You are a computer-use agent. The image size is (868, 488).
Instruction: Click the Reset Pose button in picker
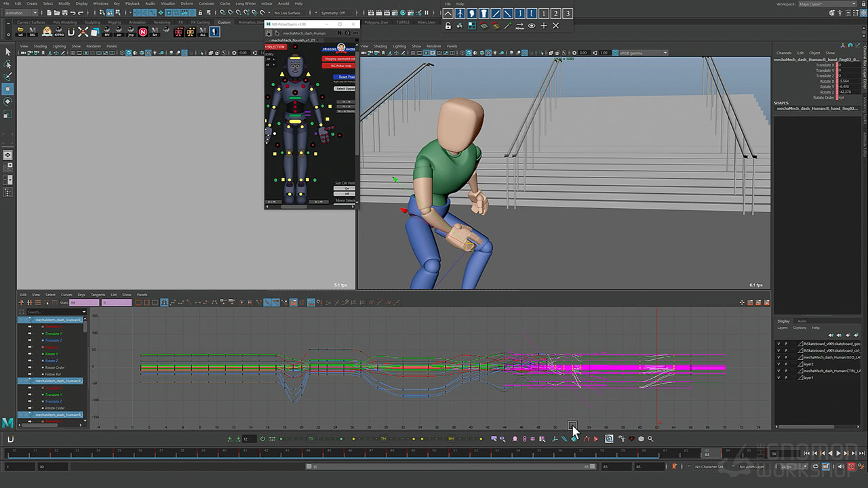[x=344, y=77]
